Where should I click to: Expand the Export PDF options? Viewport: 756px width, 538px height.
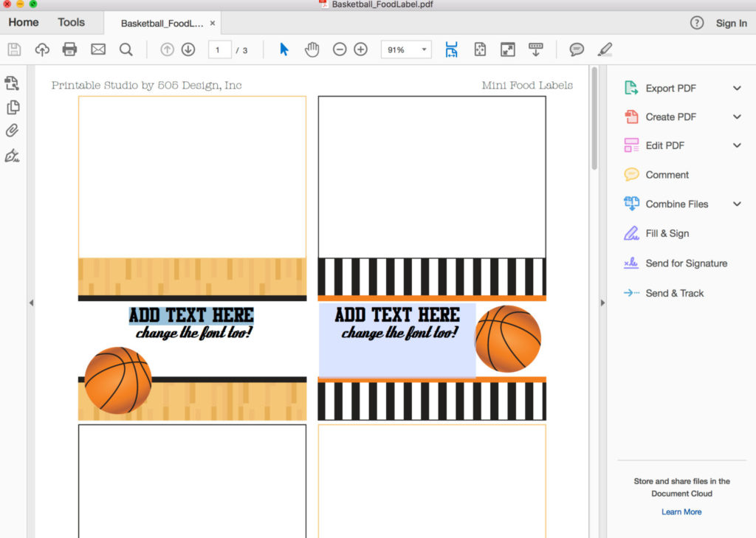(736, 88)
